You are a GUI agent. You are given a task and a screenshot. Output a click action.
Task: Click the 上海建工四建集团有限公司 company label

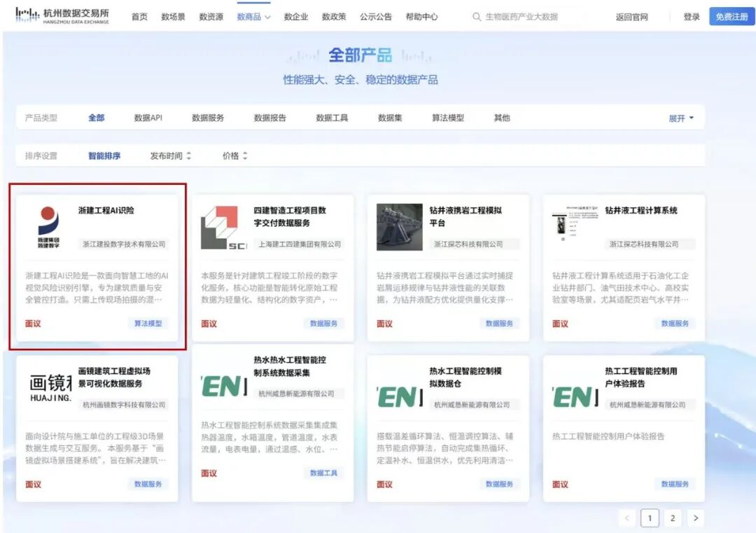tap(300, 244)
